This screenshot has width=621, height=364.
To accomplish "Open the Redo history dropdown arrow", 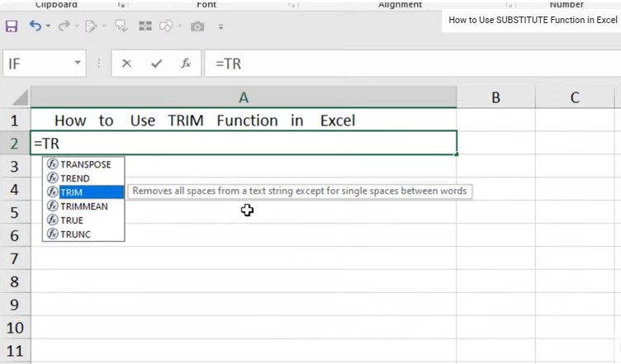I will pos(77,26).
